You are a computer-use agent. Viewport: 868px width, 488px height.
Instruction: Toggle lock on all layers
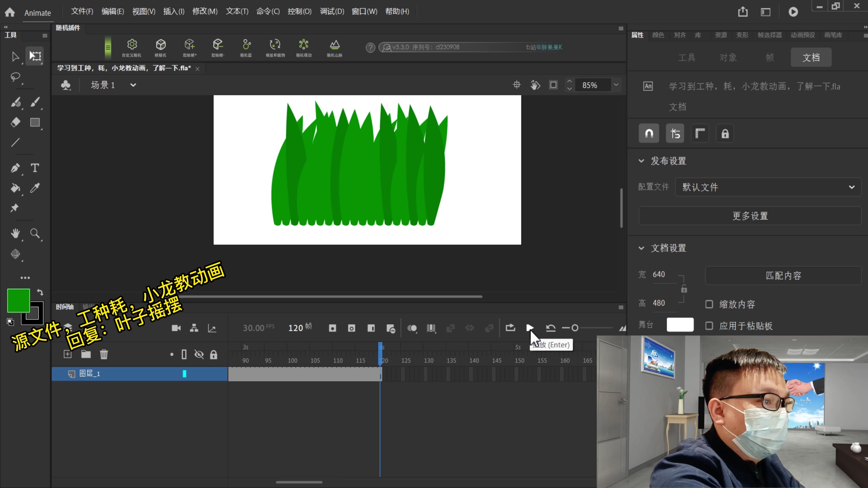click(213, 355)
